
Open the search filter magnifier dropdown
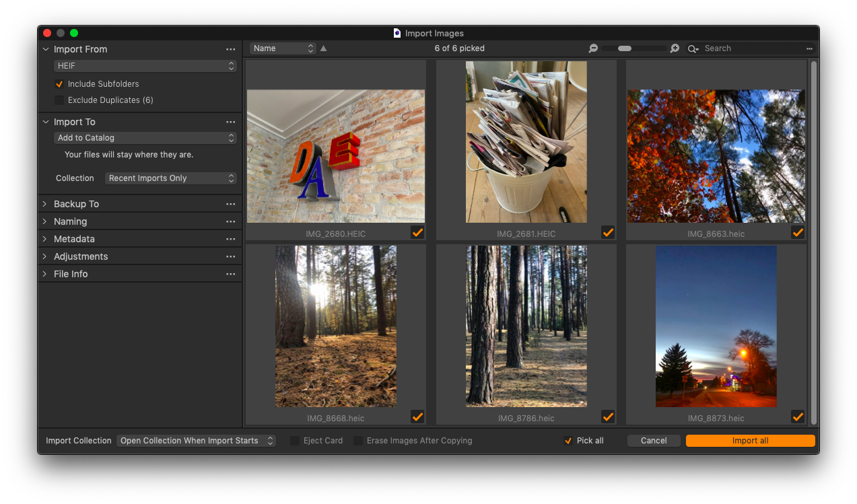coord(693,48)
